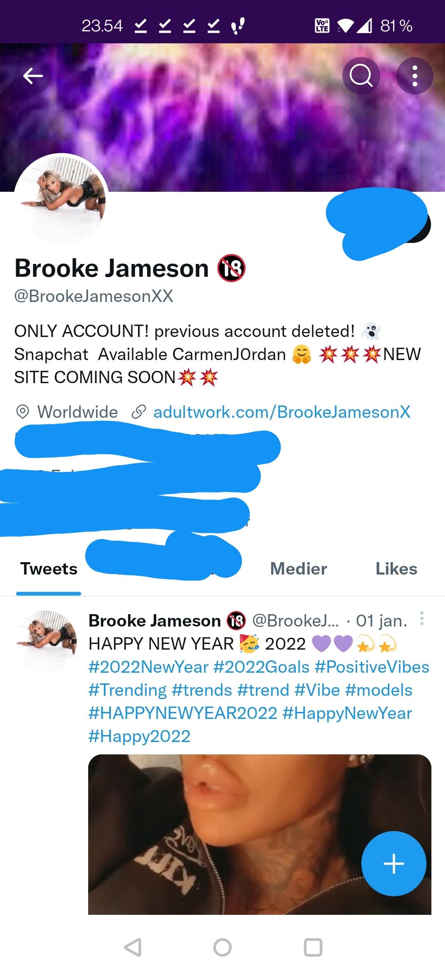Switch to the Medier tab

tap(299, 569)
